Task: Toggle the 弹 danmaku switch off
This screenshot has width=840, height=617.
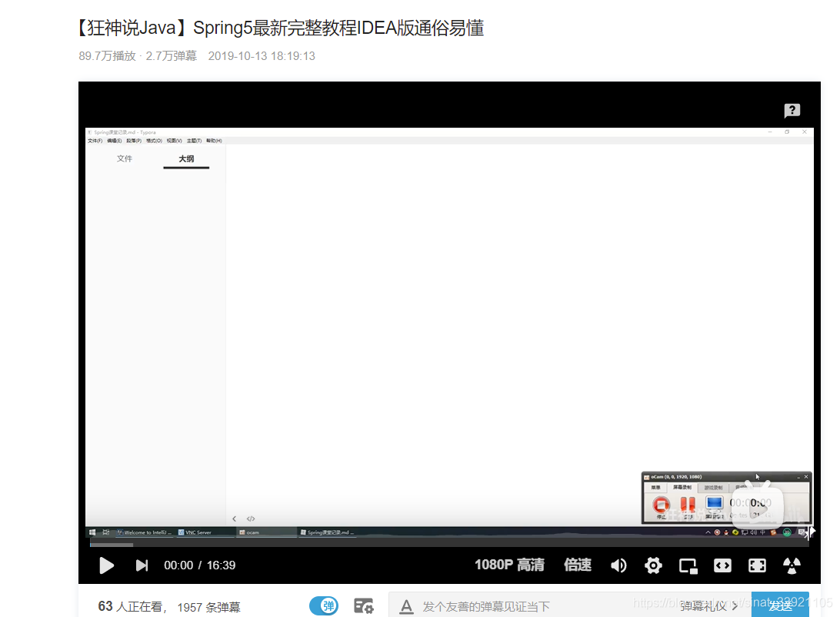Action: 324,606
